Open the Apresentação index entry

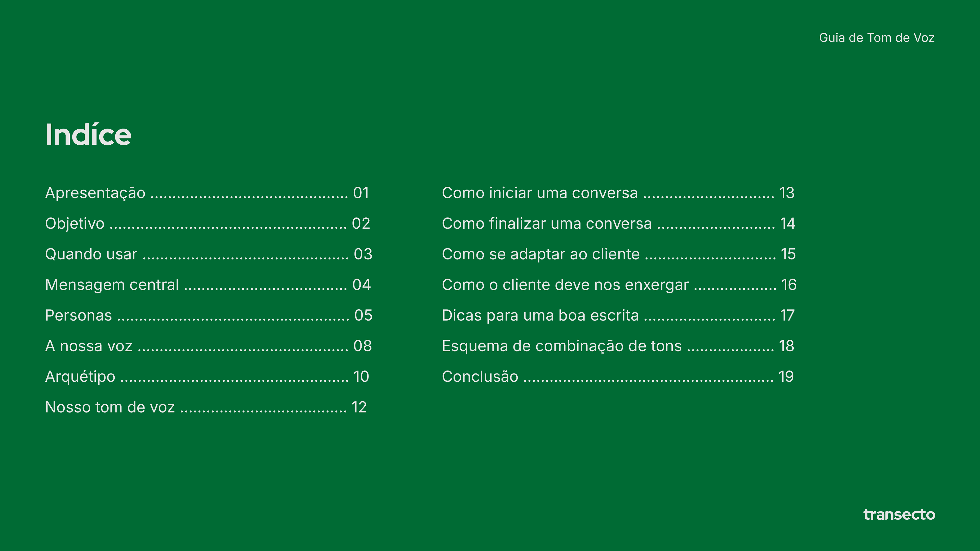point(207,193)
